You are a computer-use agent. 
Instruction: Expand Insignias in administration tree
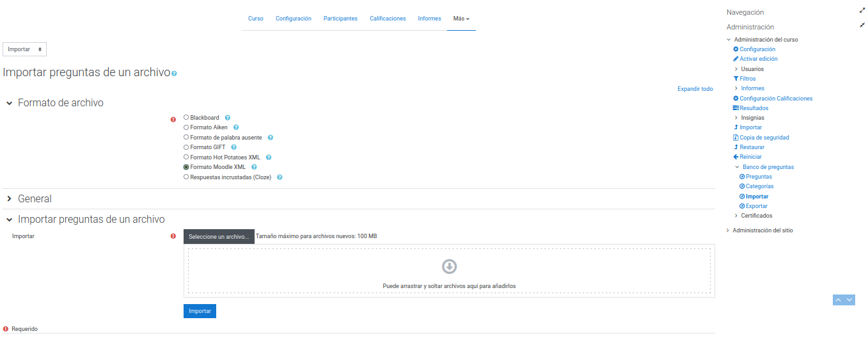click(x=736, y=118)
